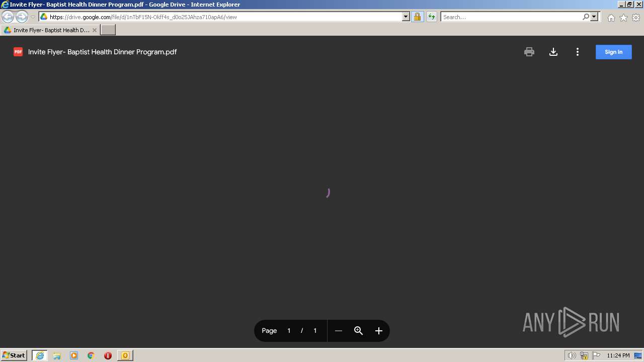
Task: Click the drive.google.com address bar
Action: click(224, 17)
